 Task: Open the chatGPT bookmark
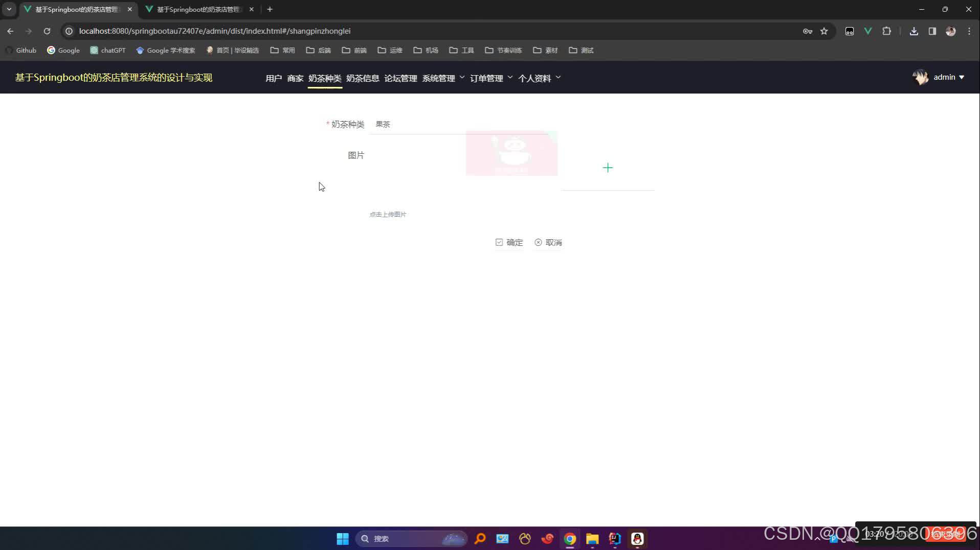pyautogui.click(x=107, y=50)
